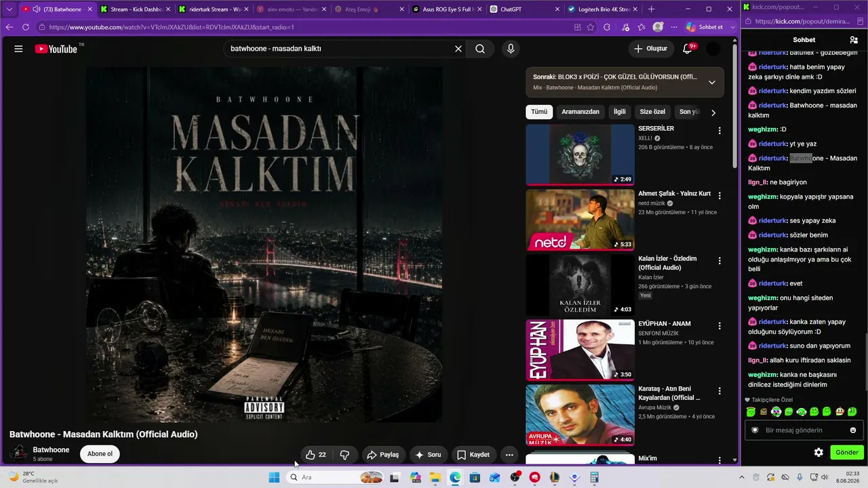Save the video with Kaydet
This screenshot has width=868, height=488.
point(473,455)
